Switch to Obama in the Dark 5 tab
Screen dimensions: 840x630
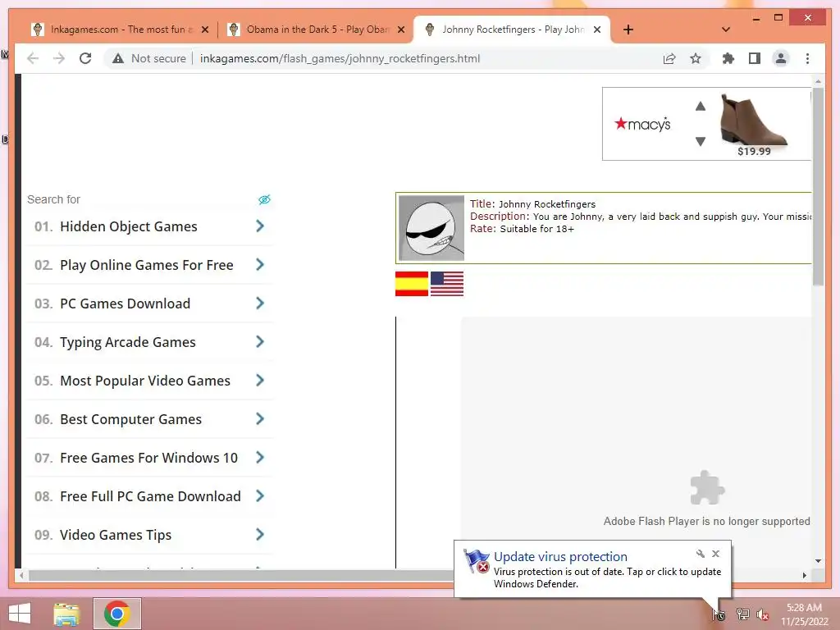point(317,30)
